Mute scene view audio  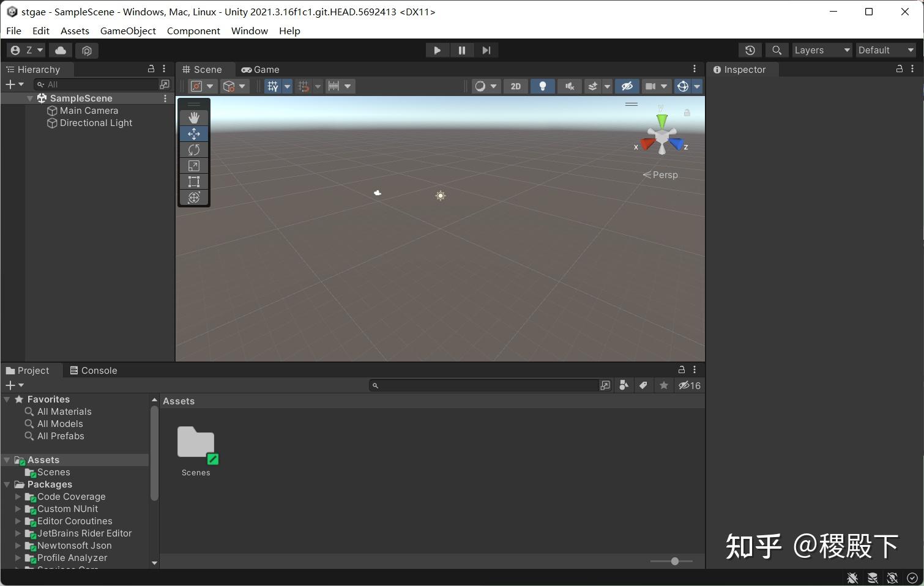tap(569, 86)
